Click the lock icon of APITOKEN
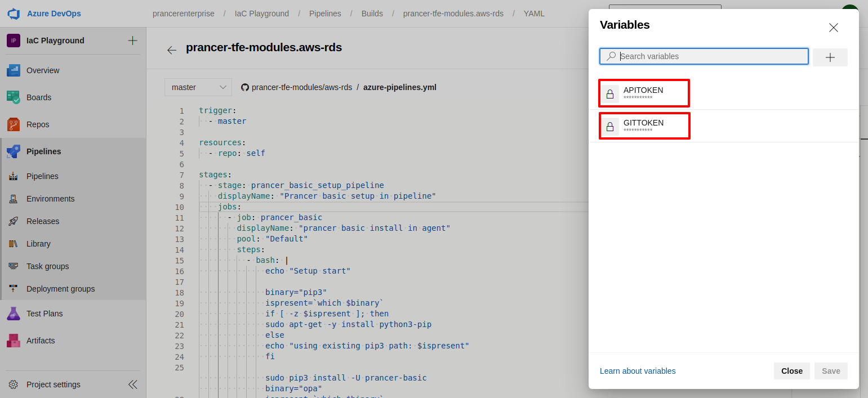Image resolution: width=868 pixels, height=398 pixels. pyautogui.click(x=609, y=94)
